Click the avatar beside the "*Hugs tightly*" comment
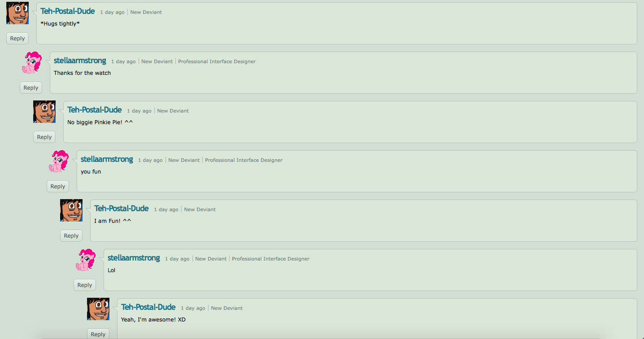The width and height of the screenshot is (644, 339). point(17,13)
